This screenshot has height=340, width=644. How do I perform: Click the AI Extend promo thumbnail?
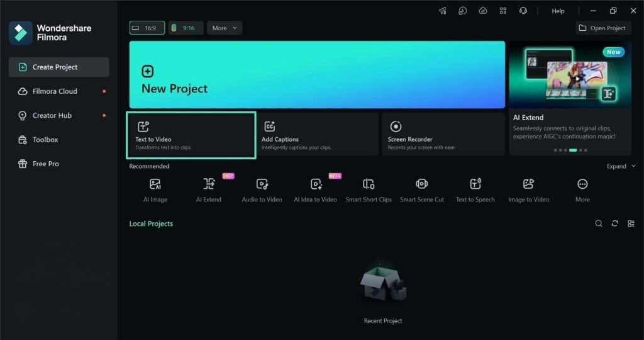tap(570, 75)
